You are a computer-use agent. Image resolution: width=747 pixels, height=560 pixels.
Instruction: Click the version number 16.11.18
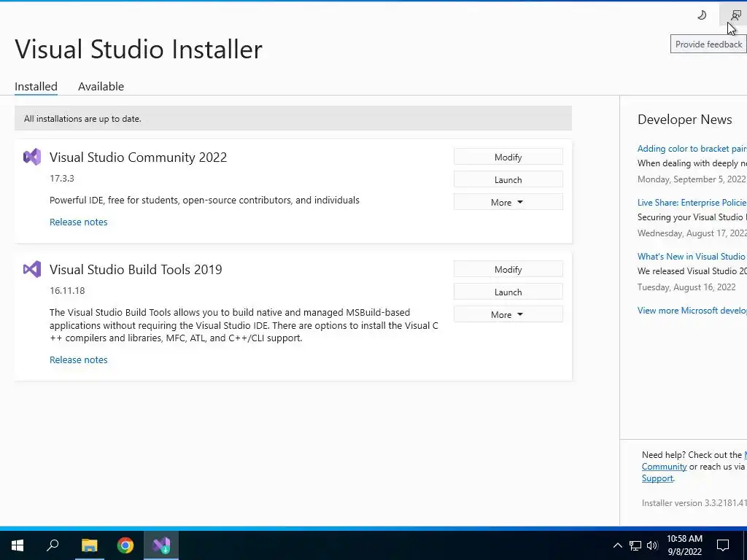tap(67, 290)
